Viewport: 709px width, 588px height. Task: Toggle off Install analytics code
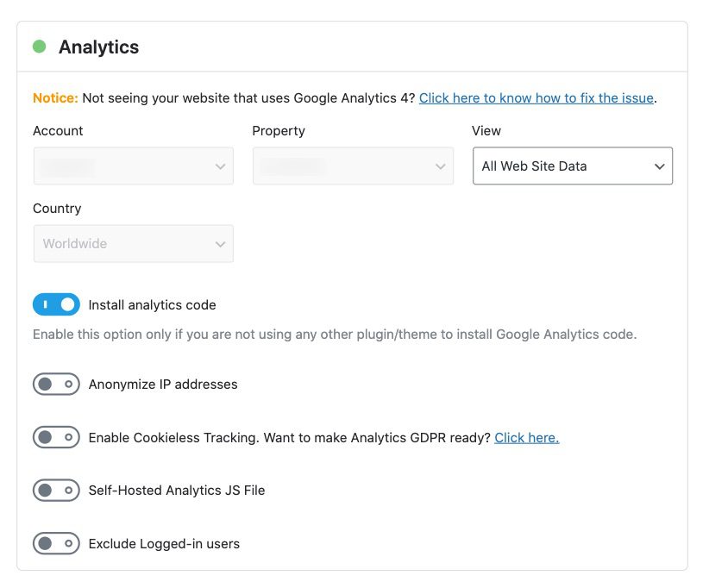pos(56,304)
